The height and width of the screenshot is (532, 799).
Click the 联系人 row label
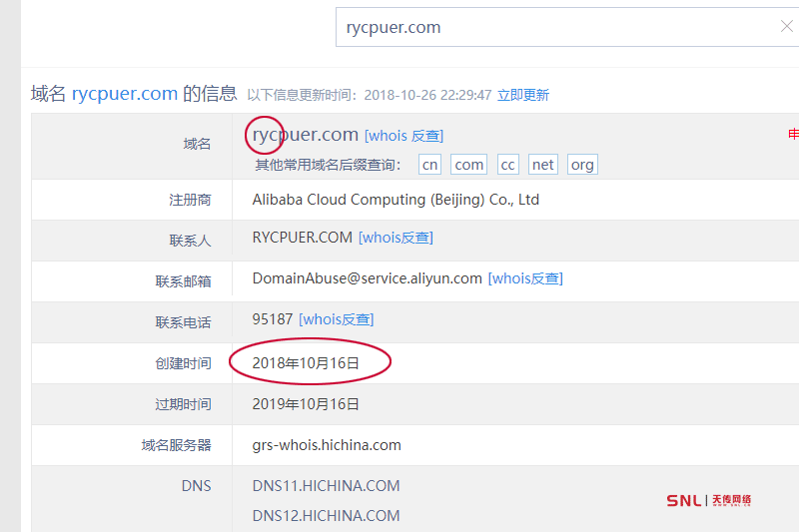click(190, 241)
